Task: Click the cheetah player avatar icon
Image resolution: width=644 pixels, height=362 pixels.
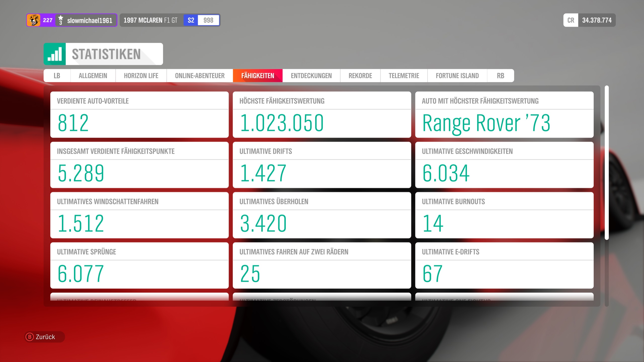Action: coord(34,20)
